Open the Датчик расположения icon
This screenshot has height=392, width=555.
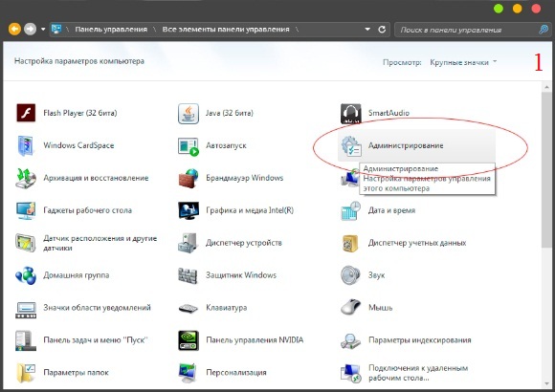pos(26,243)
